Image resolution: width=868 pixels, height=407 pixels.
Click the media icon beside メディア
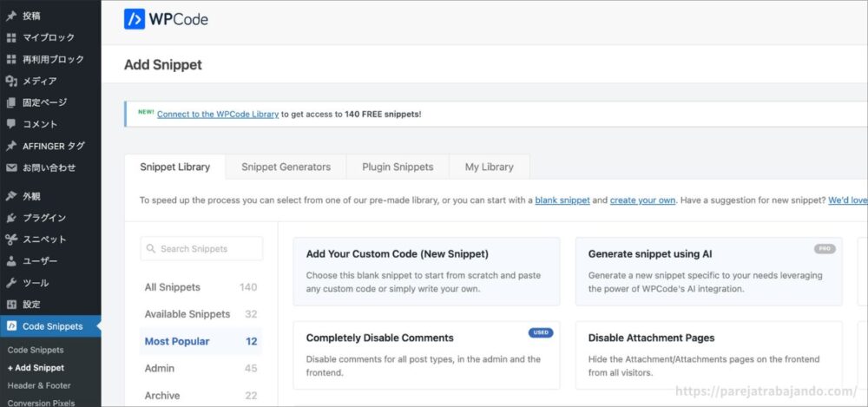click(x=11, y=81)
